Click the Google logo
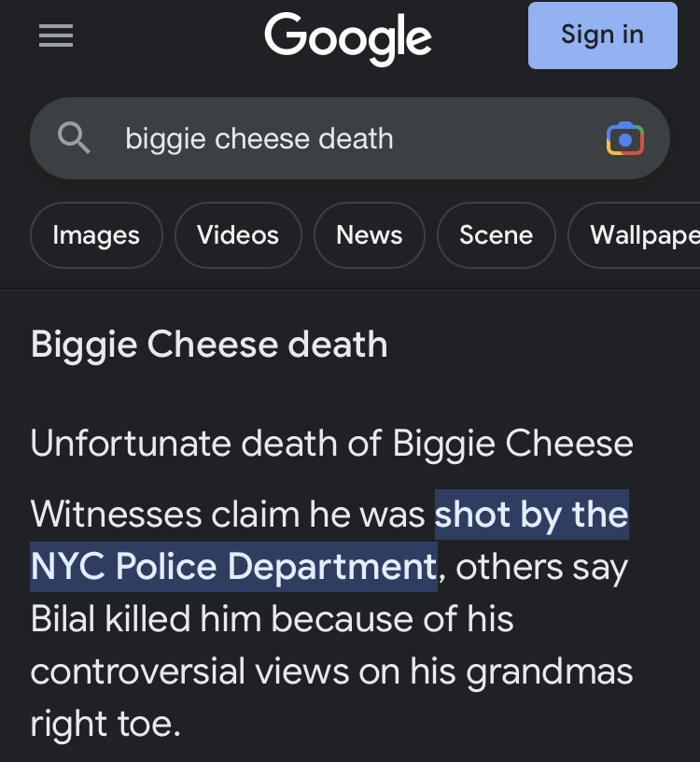This screenshot has width=700, height=762. 348,37
